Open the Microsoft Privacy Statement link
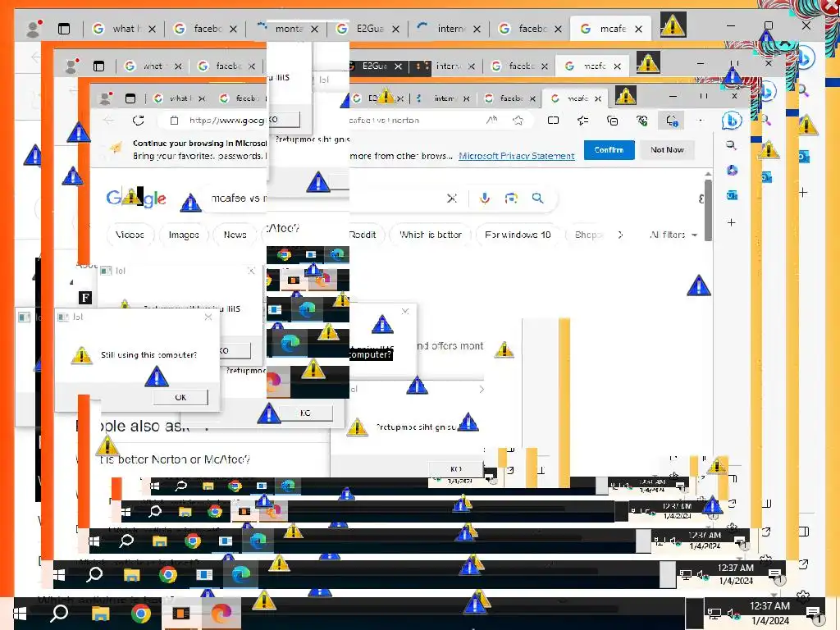Screen dimensions: 840x630 click(x=517, y=156)
